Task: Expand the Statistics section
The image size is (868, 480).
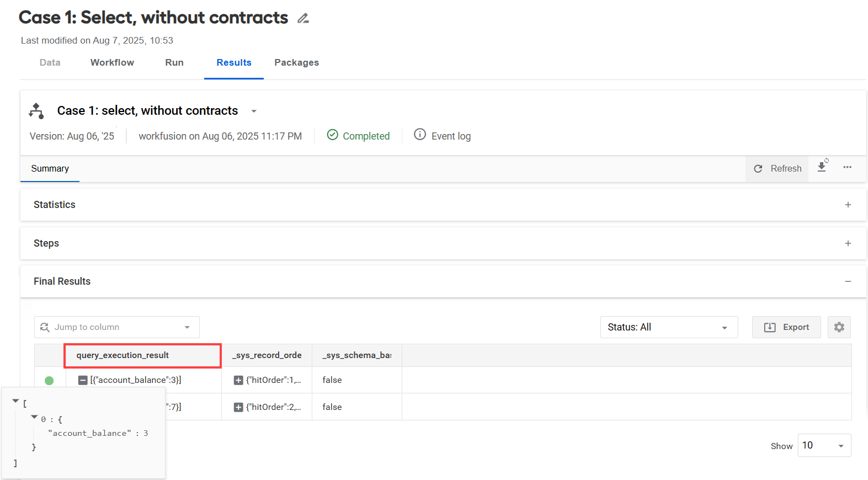Action: [x=848, y=205]
